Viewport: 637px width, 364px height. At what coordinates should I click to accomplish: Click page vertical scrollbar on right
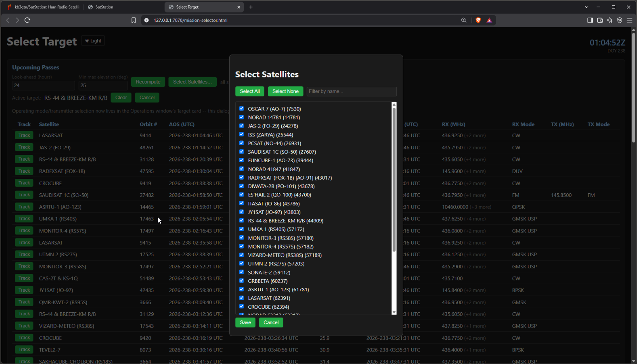point(633,87)
